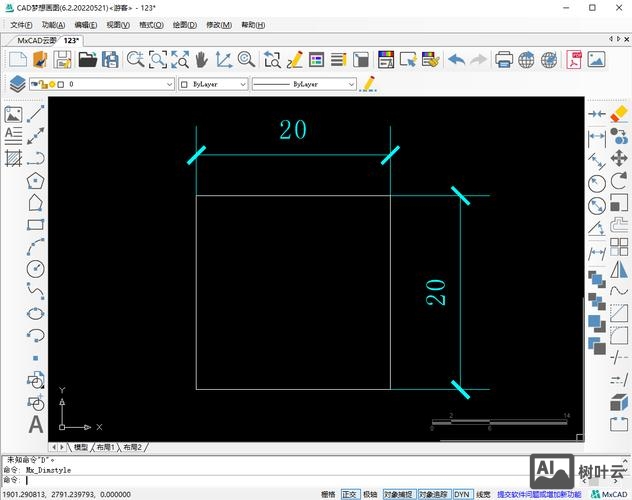Screen dimensions: 632x500
Task: Toggle 对象捕捉 object snap
Action: tap(400, 494)
